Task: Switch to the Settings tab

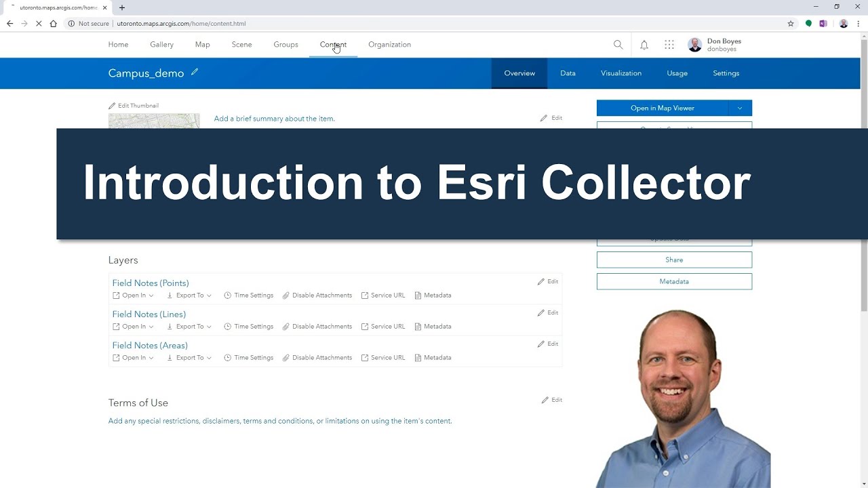Action: pos(726,73)
